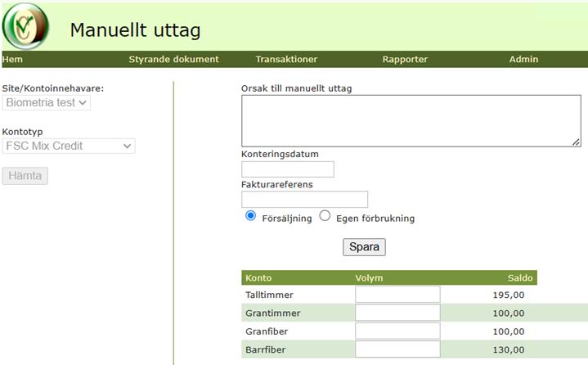Click the green checkmark logo icon
This screenshot has width=588, height=365.
[25, 26]
